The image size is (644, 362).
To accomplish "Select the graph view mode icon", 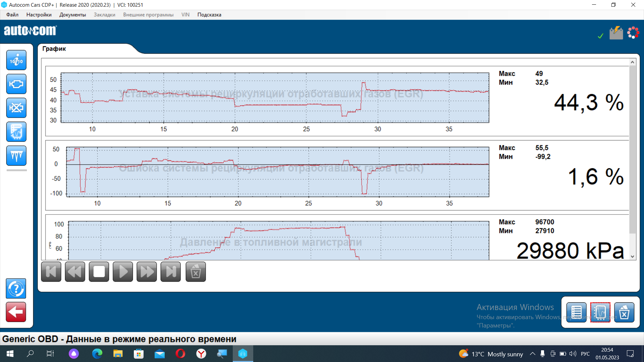I will point(600,312).
